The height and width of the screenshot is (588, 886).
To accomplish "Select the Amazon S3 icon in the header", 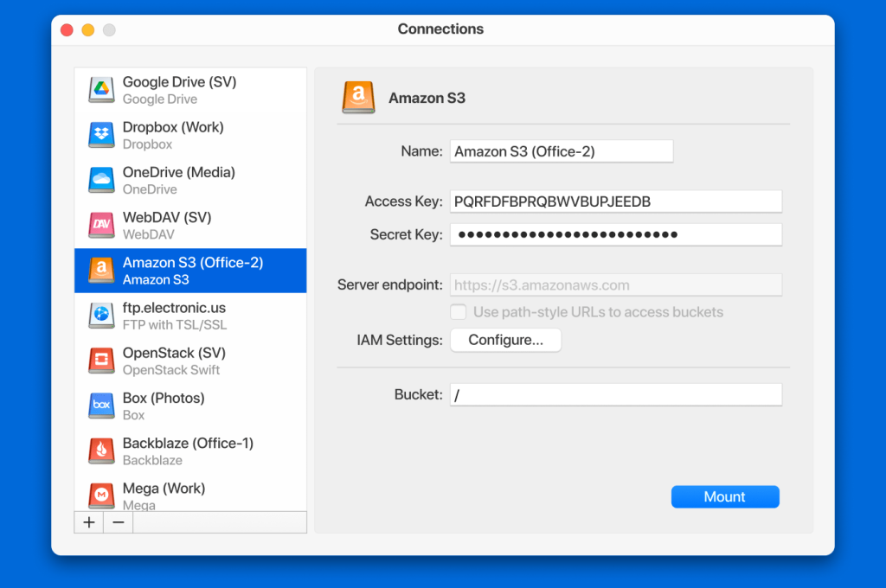I will click(x=358, y=97).
